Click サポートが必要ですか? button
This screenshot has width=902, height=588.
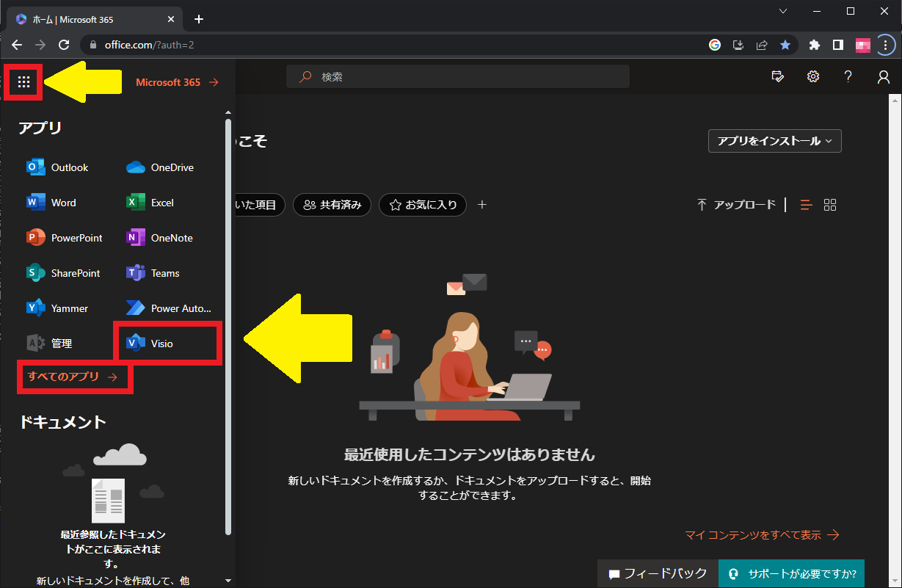[x=791, y=573]
